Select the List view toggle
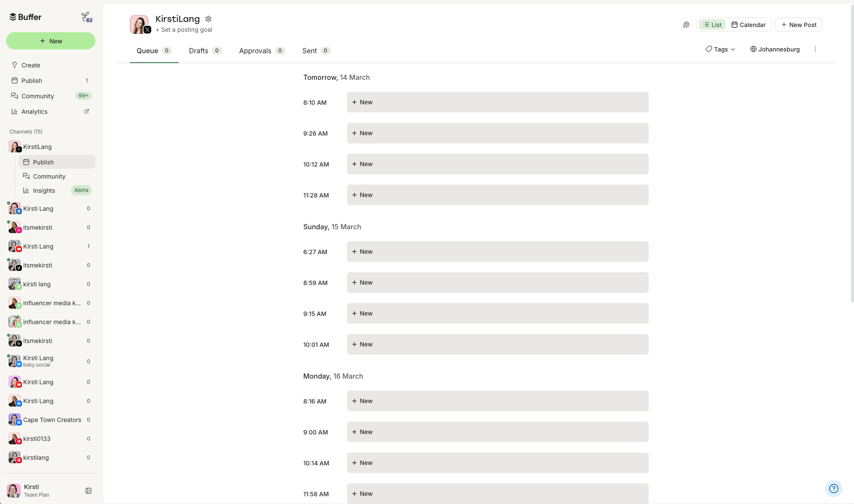This screenshot has width=854, height=504. click(712, 24)
